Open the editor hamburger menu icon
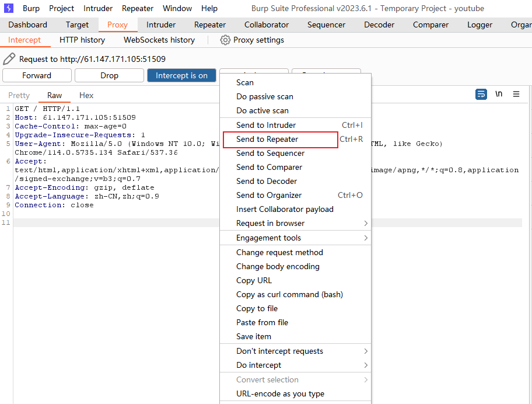 coord(516,94)
